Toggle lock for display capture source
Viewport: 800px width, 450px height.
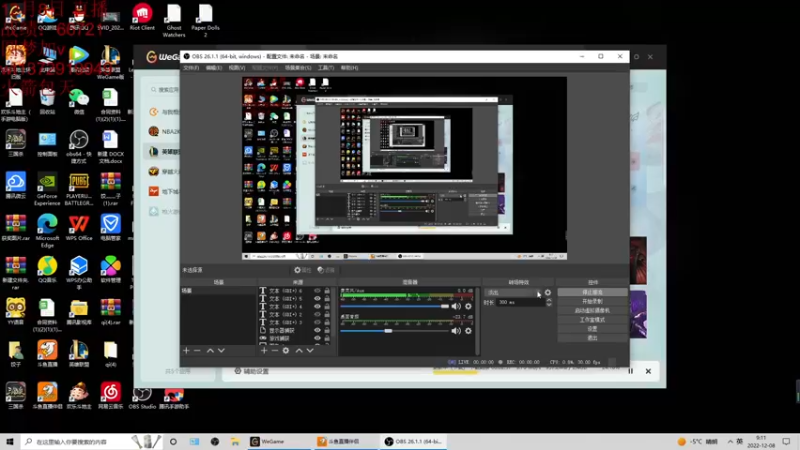[x=327, y=330]
